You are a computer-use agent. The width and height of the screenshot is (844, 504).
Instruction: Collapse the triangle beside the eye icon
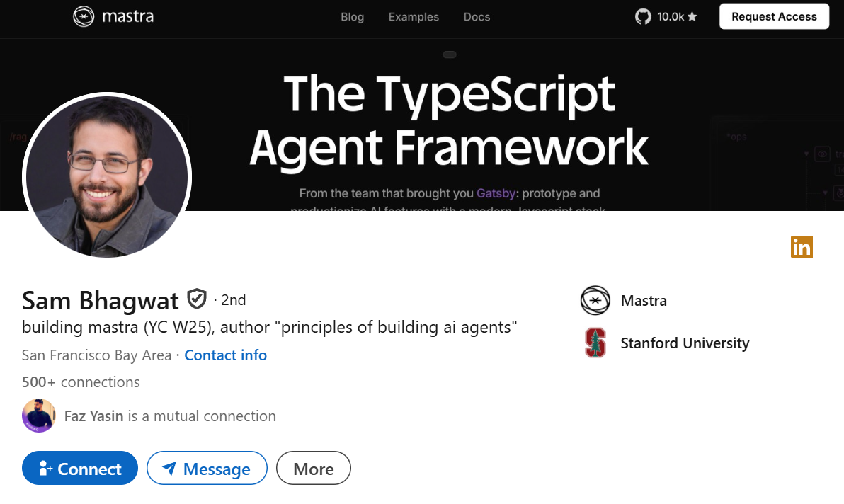click(x=806, y=154)
